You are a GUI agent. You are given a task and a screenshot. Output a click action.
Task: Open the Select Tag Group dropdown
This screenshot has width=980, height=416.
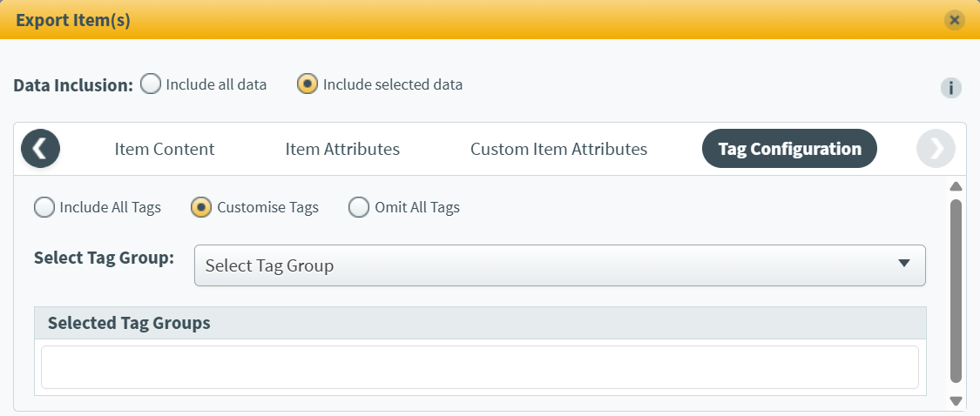pyautogui.click(x=558, y=265)
